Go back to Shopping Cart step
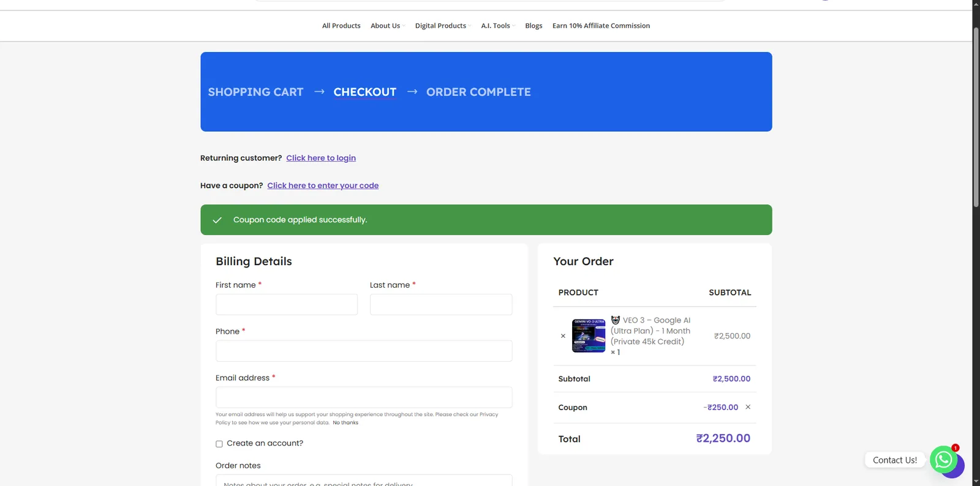 pos(255,92)
